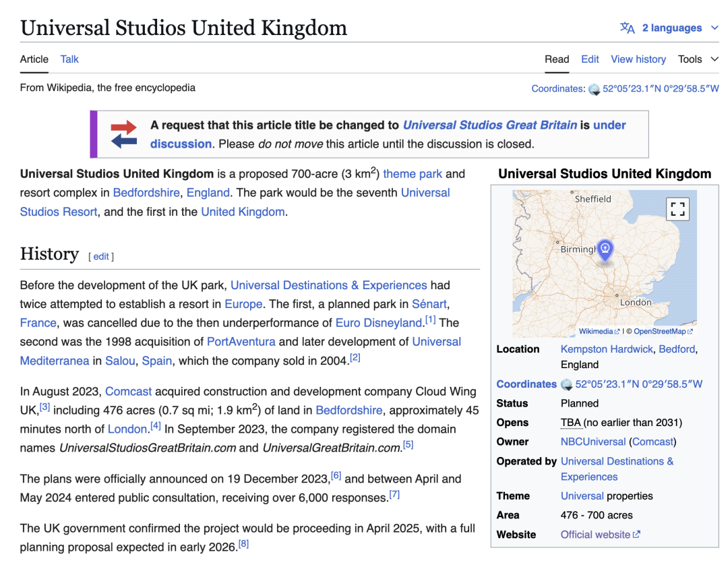Follow the France link
The image size is (728, 571).
point(38,323)
